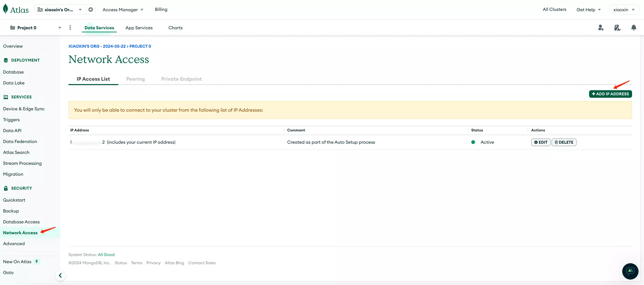Open the Billing page
This screenshot has height=285, width=644.
(x=161, y=10)
